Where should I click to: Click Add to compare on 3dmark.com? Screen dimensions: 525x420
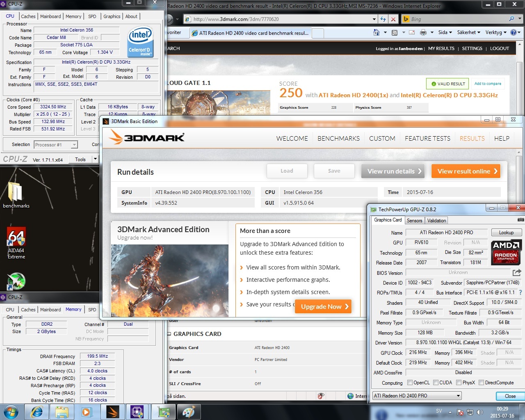pyautogui.click(x=488, y=84)
